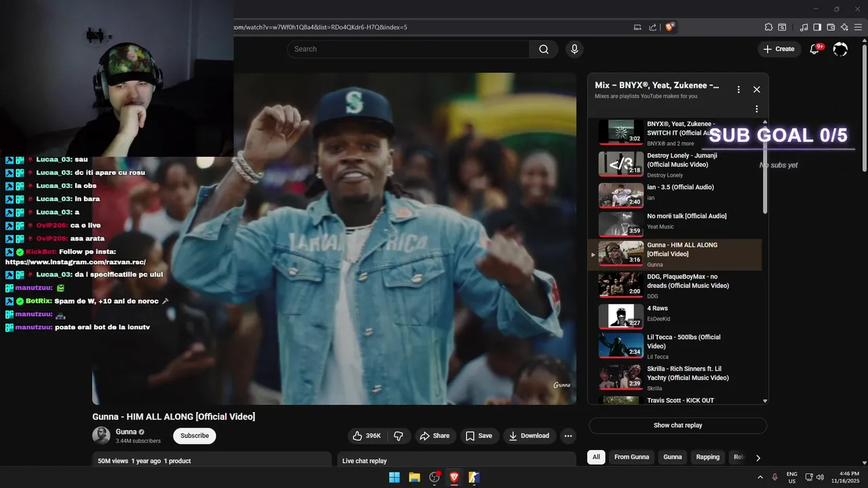Screen dimensions: 868x488
Task: Like the video with 396K thumbs up
Action: click(x=366, y=436)
